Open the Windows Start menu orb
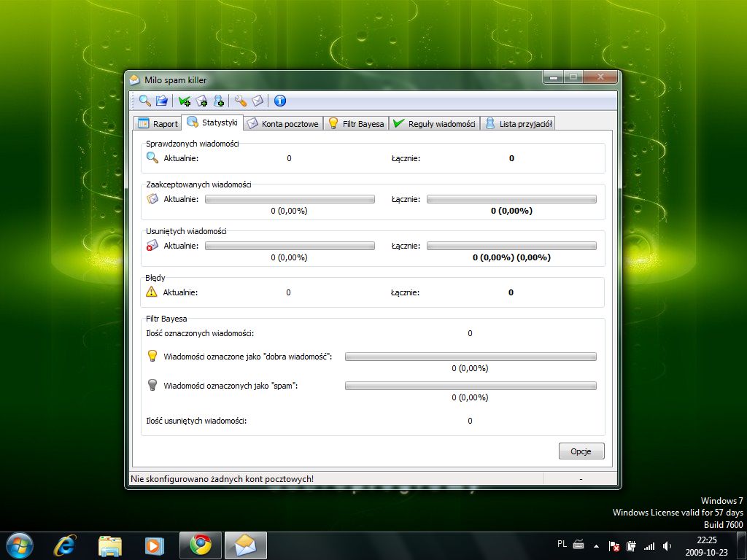The image size is (747, 560). [19, 545]
